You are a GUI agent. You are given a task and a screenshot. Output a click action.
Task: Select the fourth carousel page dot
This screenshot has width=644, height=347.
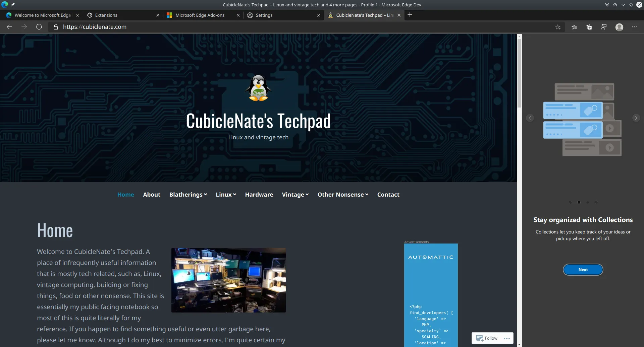[596, 202]
